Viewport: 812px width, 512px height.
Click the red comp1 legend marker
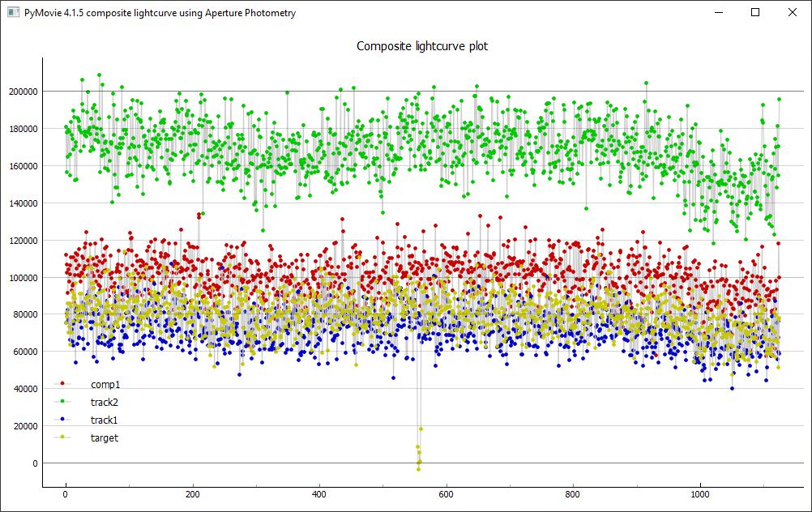tap(63, 384)
